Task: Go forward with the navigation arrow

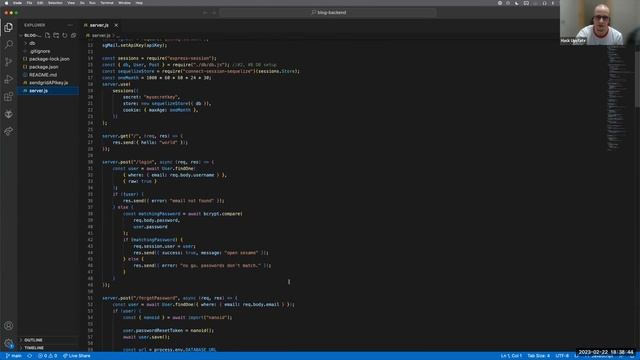Action: [x=213, y=13]
